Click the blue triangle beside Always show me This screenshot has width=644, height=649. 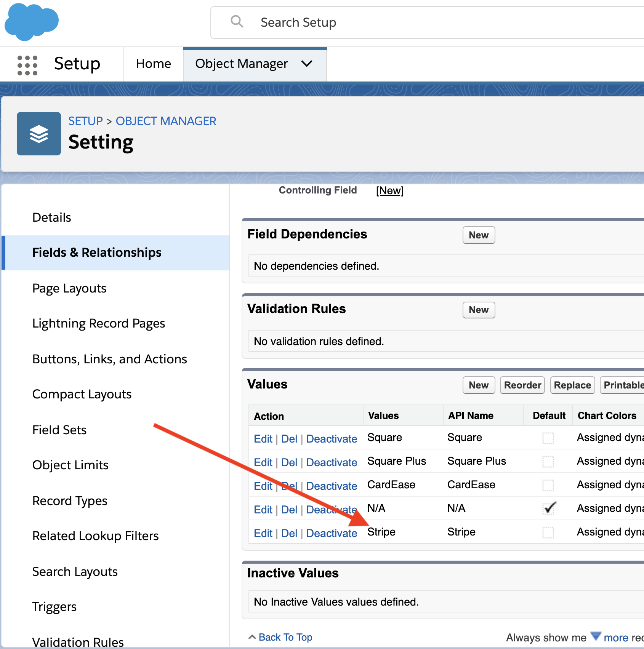(x=596, y=636)
